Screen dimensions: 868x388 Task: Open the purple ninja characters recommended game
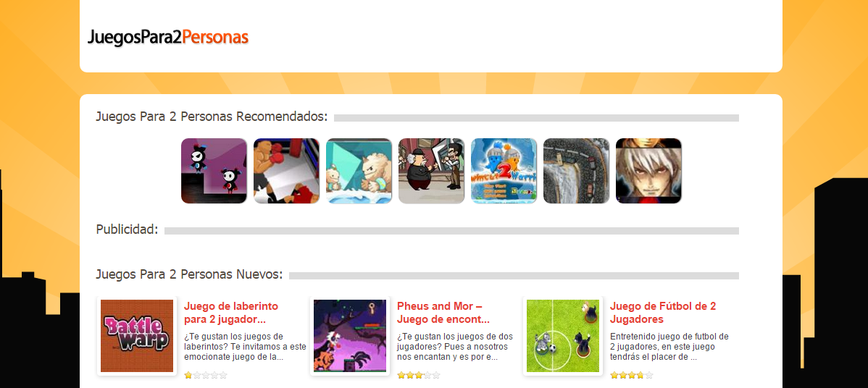coord(214,171)
